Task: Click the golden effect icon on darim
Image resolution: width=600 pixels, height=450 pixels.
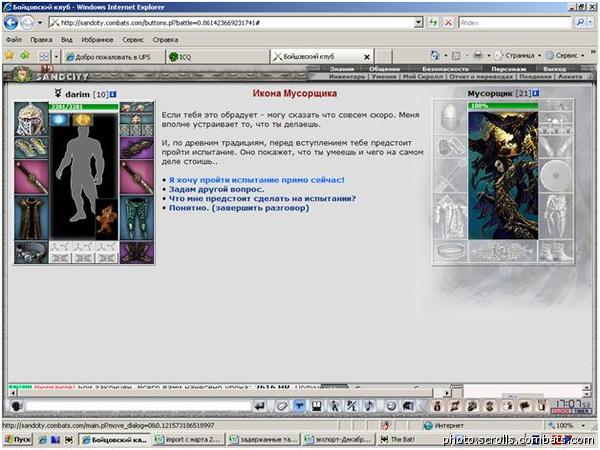Action: tap(83, 120)
